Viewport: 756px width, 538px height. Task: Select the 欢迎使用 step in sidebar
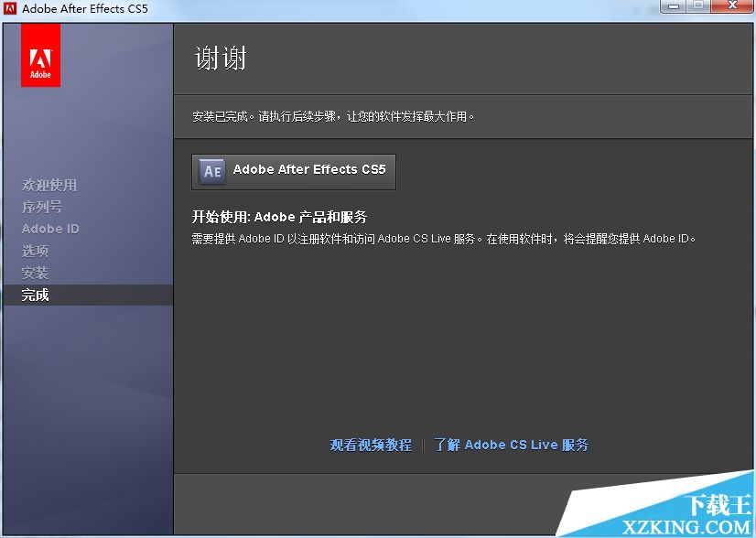[49, 185]
